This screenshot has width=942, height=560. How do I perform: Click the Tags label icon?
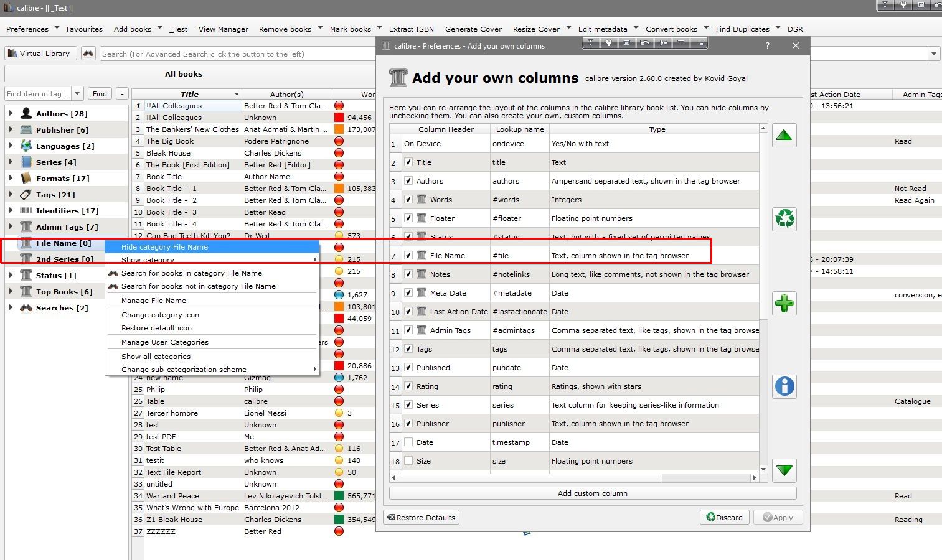click(x=26, y=194)
